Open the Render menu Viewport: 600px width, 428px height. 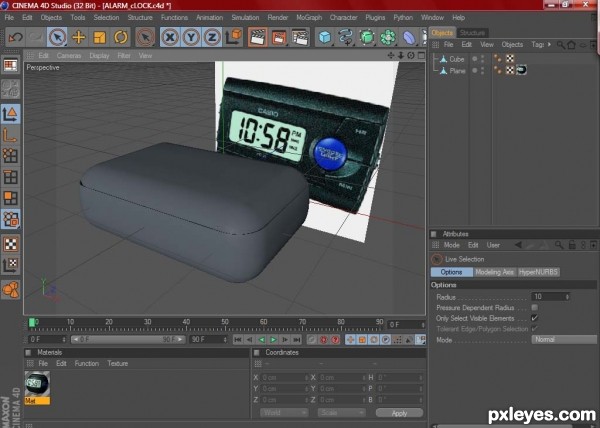(277, 18)
